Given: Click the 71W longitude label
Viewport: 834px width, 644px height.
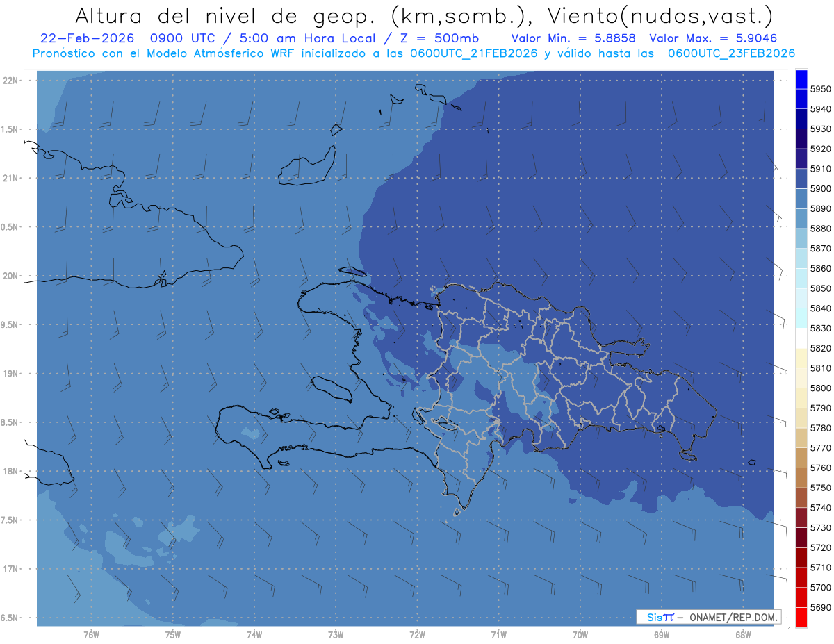Looking at the screenshot, I should click(498, 635).
